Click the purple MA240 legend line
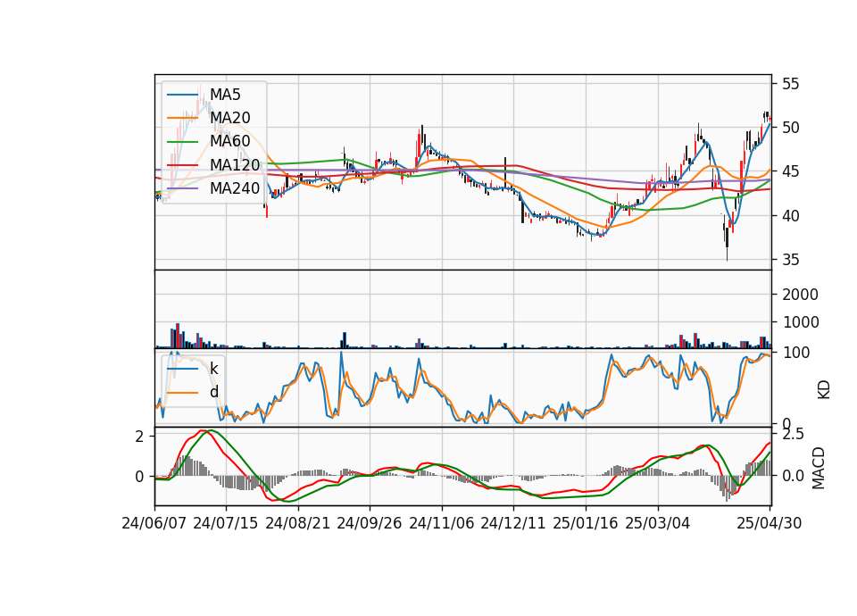 click(182, 188)
